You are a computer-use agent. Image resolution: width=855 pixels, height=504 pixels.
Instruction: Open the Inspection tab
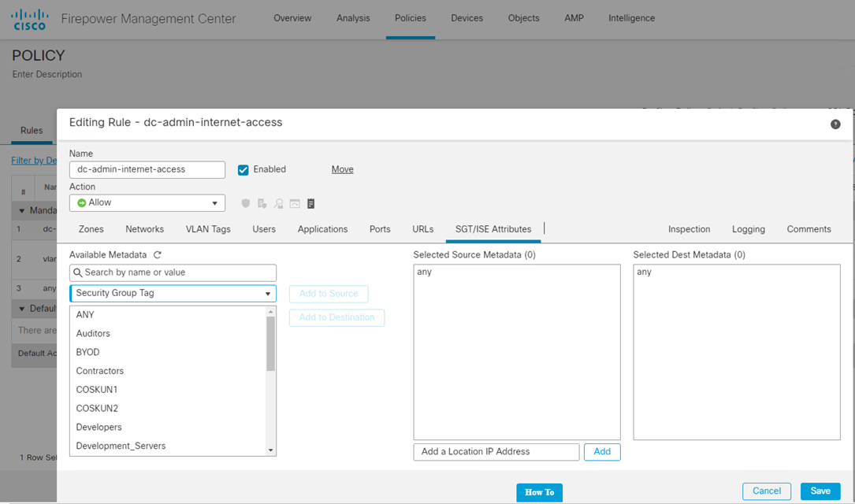pos(690,229)
